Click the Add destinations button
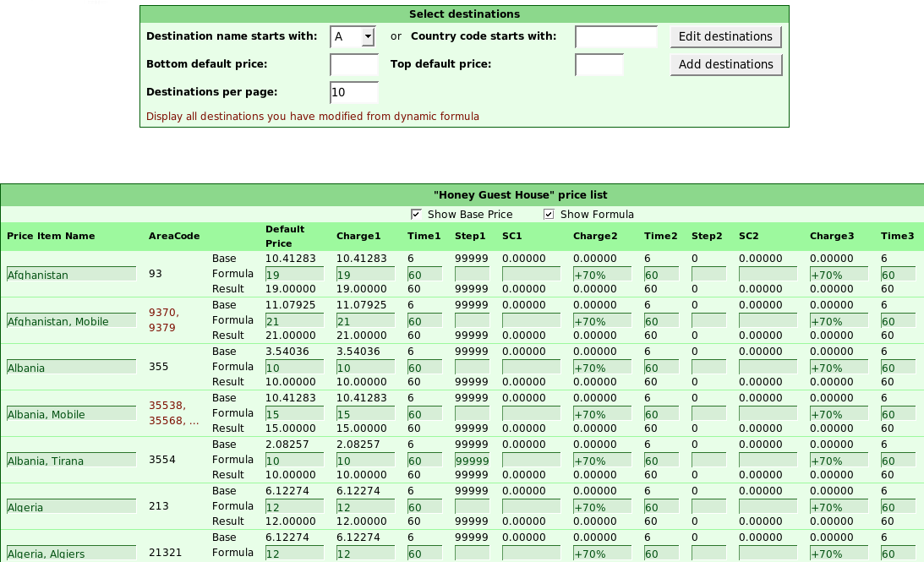The image size is (924, 562). tap(725, 64)
